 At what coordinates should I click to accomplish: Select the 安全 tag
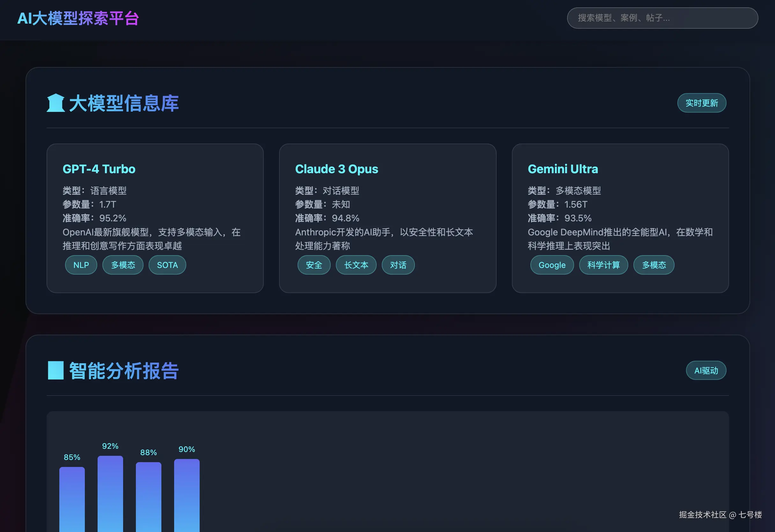pyautogui.click(x=314, y=265)
